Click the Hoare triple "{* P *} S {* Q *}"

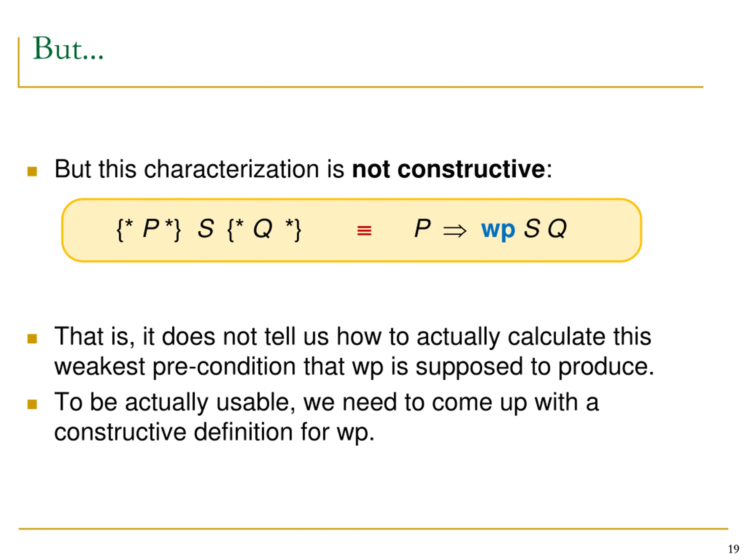click(x=209, y=230)
